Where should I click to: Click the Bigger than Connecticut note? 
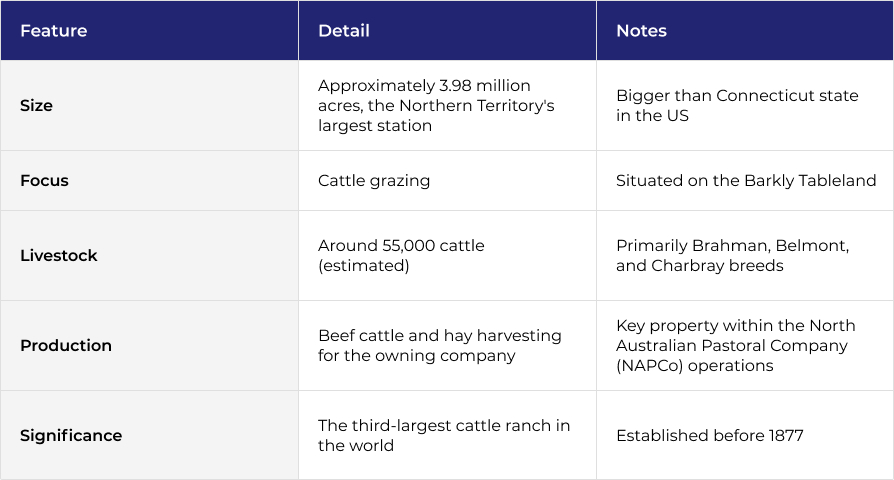[x=745, y=105]
